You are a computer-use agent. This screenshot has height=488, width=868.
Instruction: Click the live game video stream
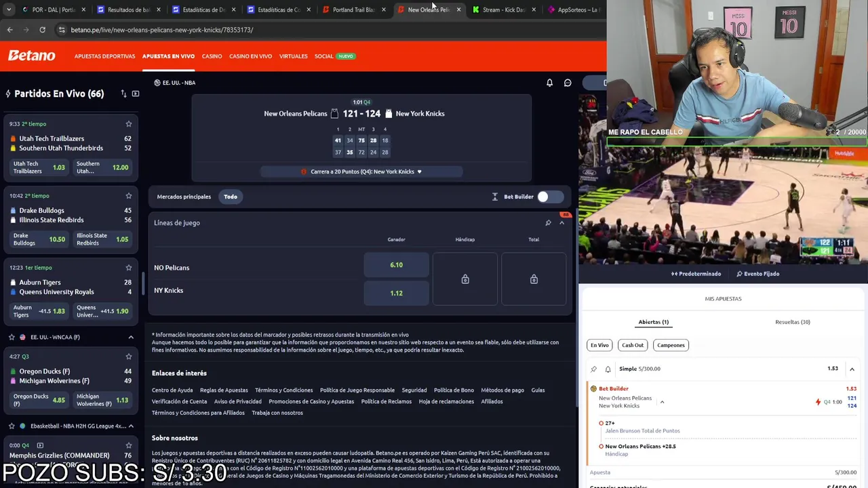(x=723, y=205)
